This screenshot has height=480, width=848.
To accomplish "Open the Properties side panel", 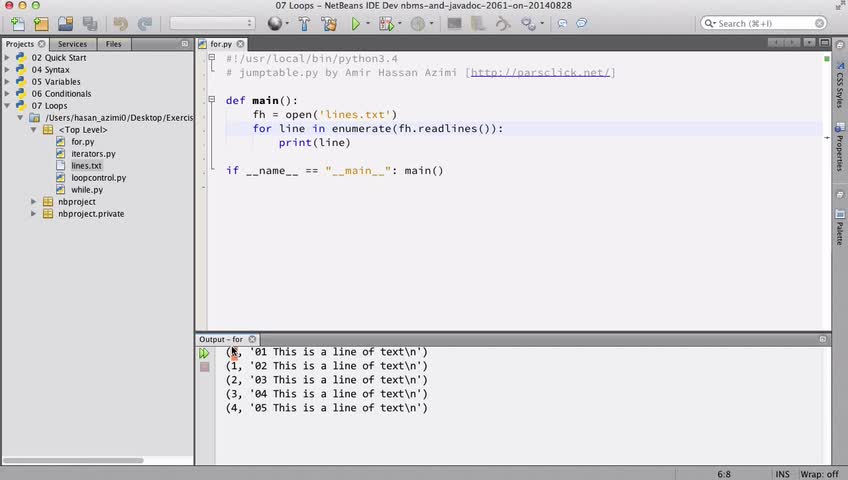I will [x=840, y=147].
